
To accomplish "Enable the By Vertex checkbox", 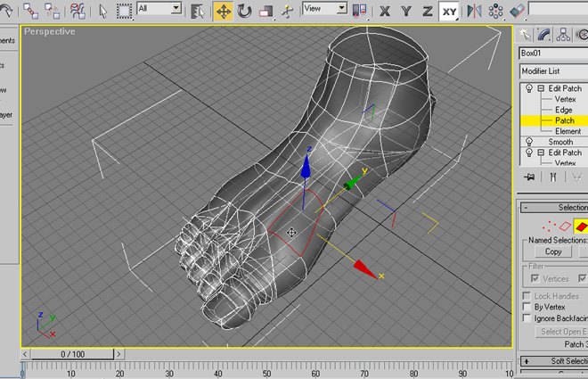I will (527, 307).
